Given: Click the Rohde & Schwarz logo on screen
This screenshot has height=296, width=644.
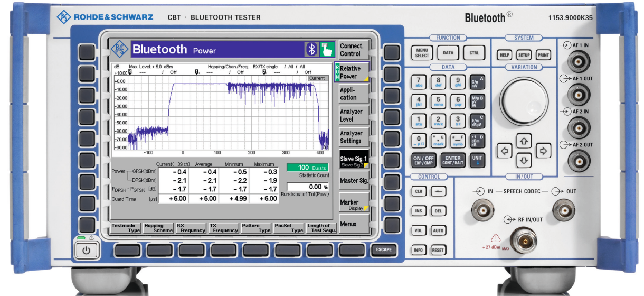Looking at the screenshot, I should (119, 50).
